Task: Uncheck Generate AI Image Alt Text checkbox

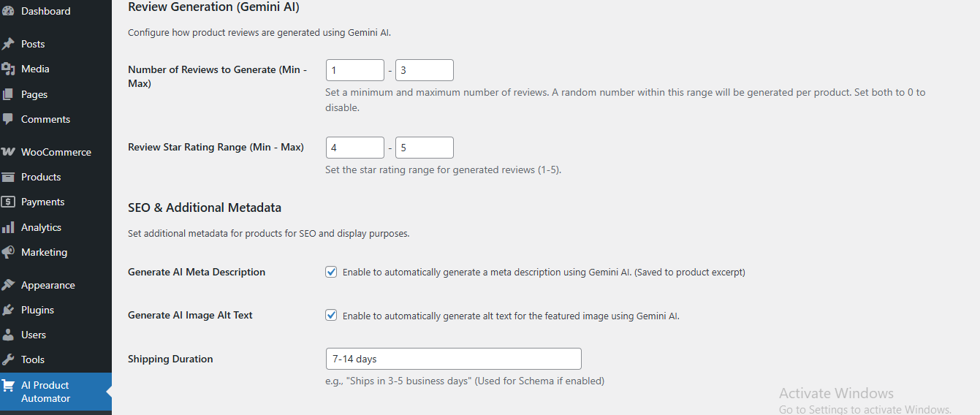Action: 331,316
